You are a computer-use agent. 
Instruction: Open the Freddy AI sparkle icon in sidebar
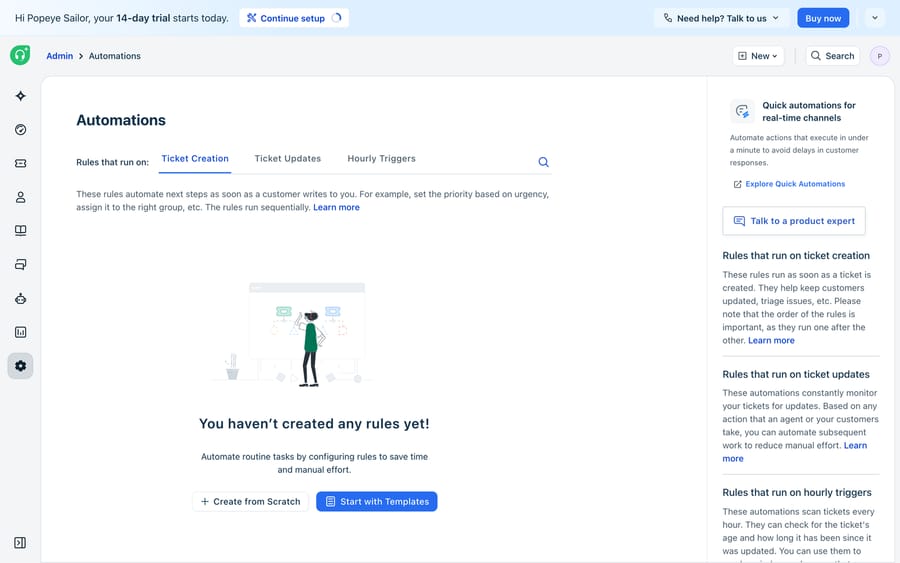point(21,96)
